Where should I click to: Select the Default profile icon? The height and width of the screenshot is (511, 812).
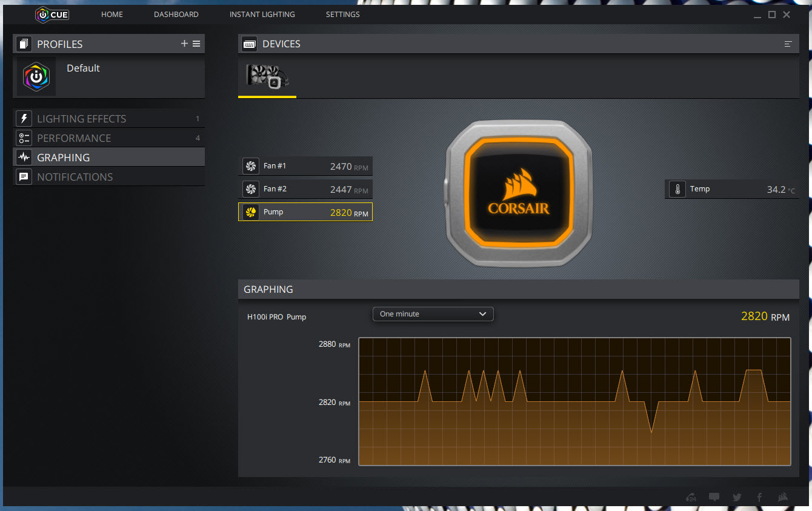pyautogui.click(x=36, y=76)
